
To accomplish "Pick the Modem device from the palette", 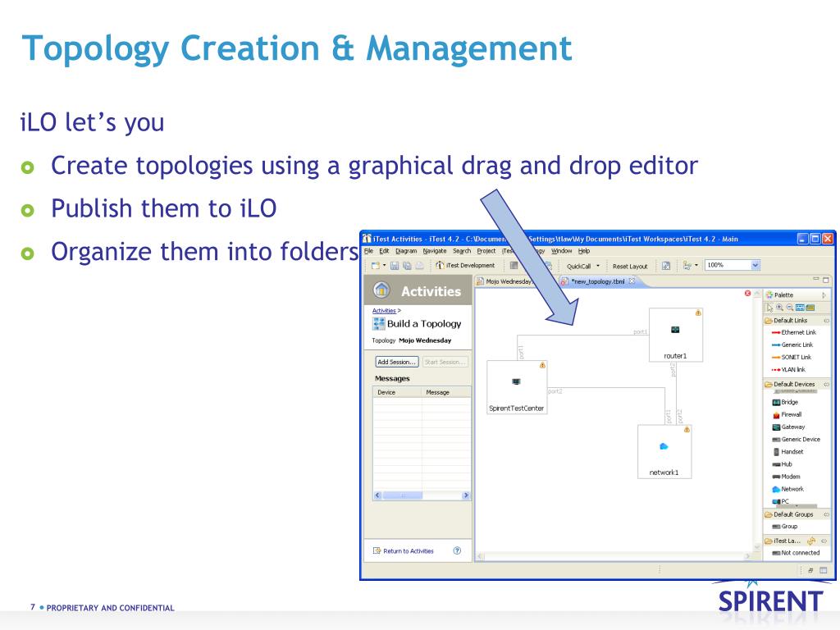I will tap(786, 477).
